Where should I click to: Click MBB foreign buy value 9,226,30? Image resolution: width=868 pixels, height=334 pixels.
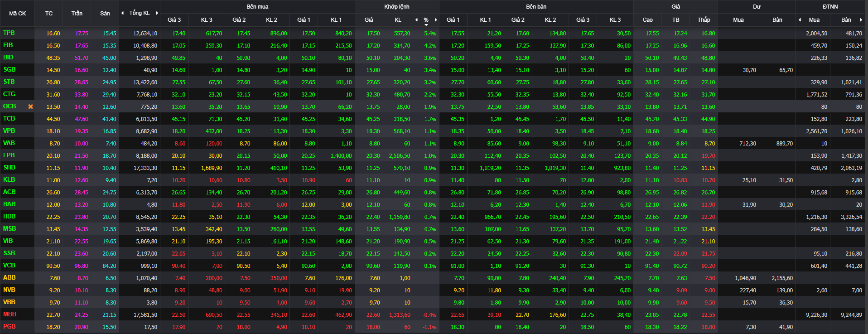coord(817,315)
